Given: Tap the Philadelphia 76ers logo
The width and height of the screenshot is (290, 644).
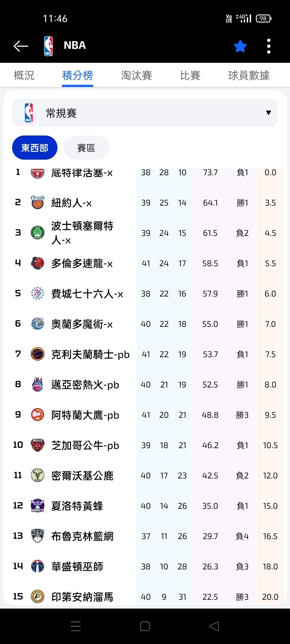Looking at the screenshot, I should pyautogui.click(x=38, y=294).
